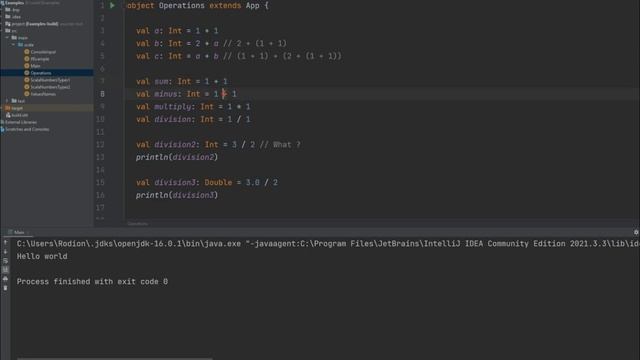The height and width of the screenshot is (360, 640).
Task: Click 'val division3: Double' line
Action: pos(207,183)
